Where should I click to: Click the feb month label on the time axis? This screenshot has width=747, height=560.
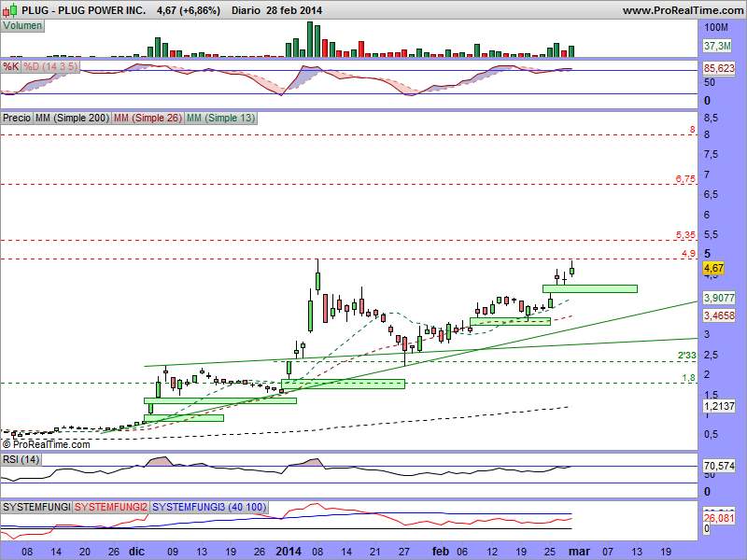click(441, 552)
